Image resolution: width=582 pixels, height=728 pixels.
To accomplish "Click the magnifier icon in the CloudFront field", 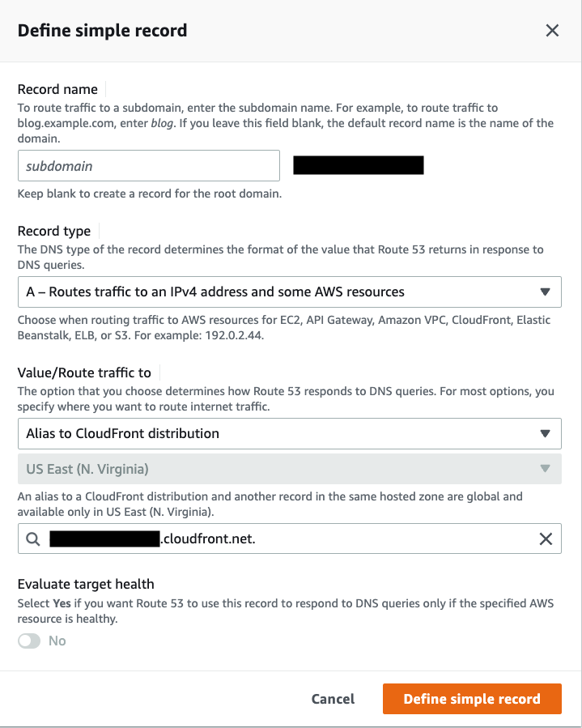I will [33, 539].
